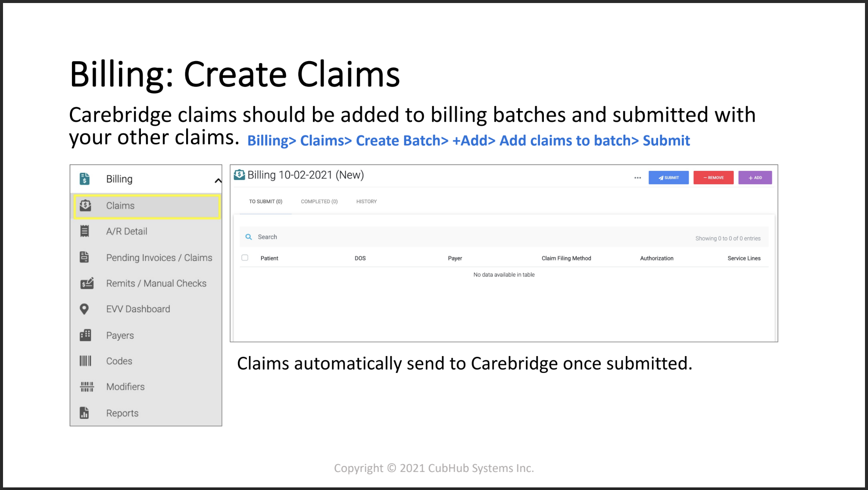Image resolution: width=868 pixels, height=490 pixels.
Task: Switch to the Completed (0) tab
Action: [x=319, y=202]
